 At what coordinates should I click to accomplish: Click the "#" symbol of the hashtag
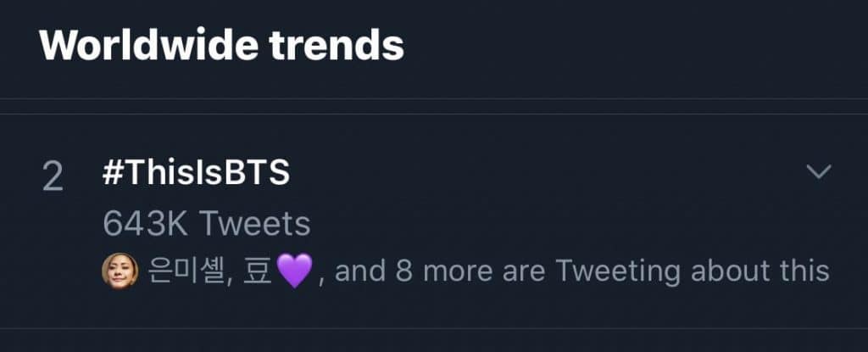(x=113, y=173)
